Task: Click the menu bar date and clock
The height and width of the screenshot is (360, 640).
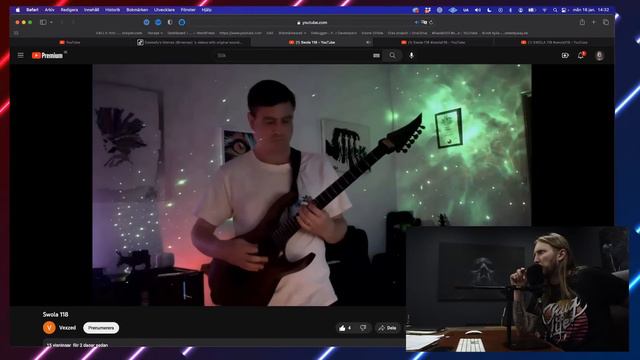Action: tap(591, 10)
